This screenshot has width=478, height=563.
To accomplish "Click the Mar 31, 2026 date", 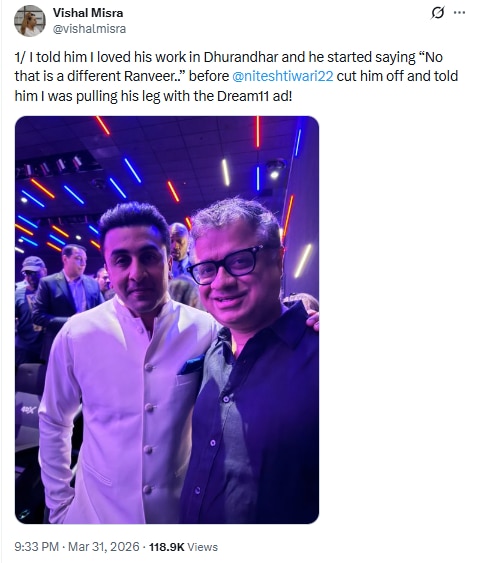I will click(103, 546).
